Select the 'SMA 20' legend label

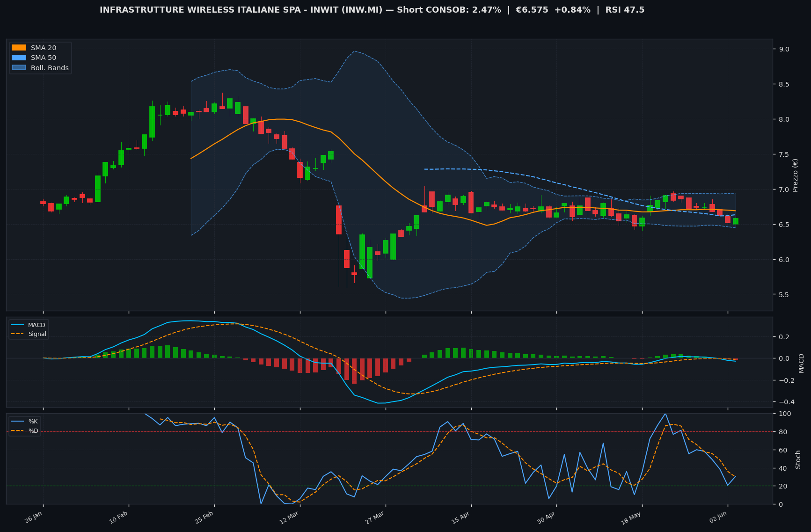(x=44, y=48)
